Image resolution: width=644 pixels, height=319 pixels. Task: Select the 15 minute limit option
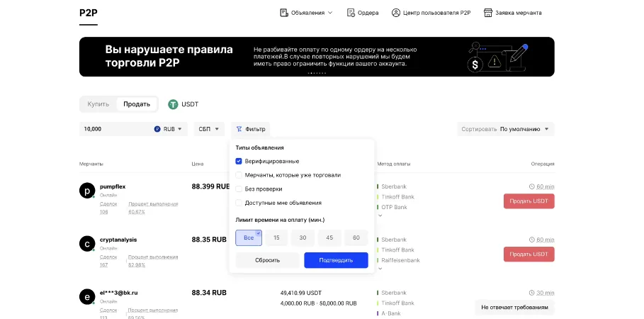pos(276,237)
